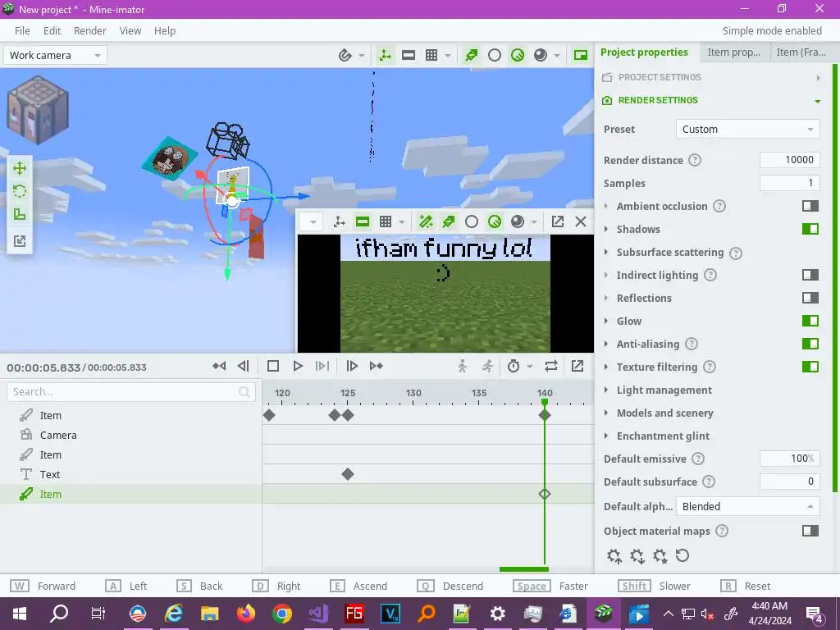Open the render Preset Custom dropdown
The height and width of the screenshot is (630, 840).
[747, 129]
